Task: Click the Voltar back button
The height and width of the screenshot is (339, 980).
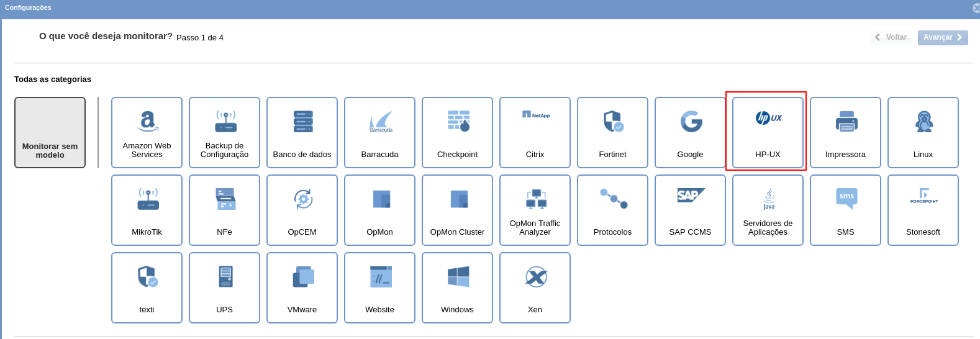Action: [x=891, y=38]
